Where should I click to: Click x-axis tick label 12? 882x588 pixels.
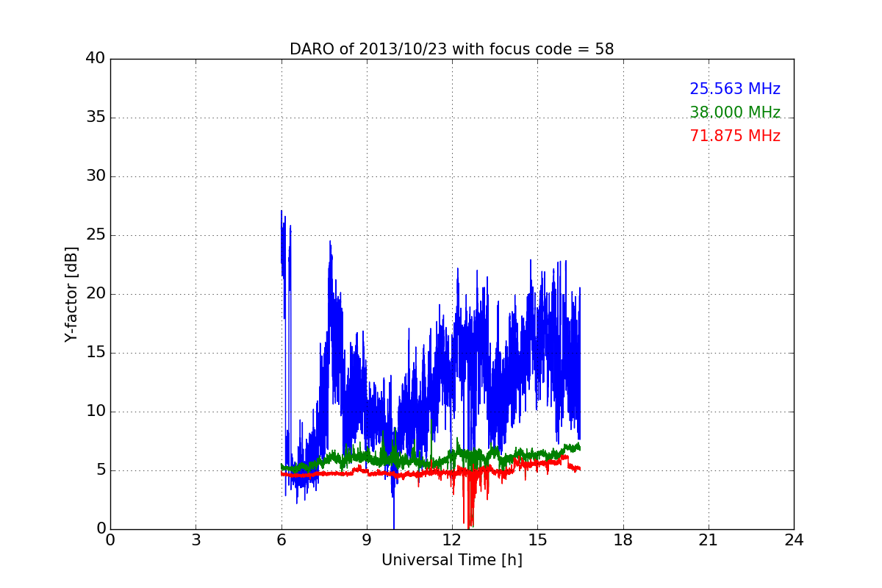tap(452, 540)
